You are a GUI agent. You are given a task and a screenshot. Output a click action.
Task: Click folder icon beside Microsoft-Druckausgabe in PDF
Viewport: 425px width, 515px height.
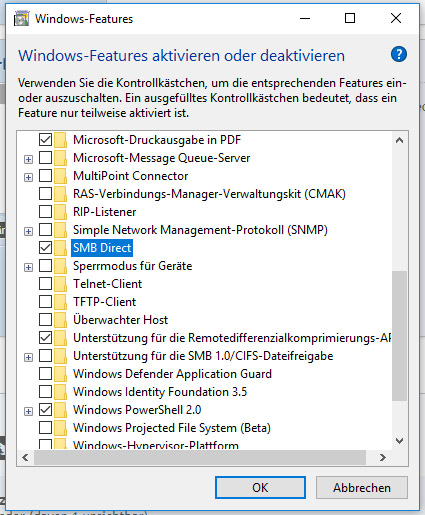point(61,140)
